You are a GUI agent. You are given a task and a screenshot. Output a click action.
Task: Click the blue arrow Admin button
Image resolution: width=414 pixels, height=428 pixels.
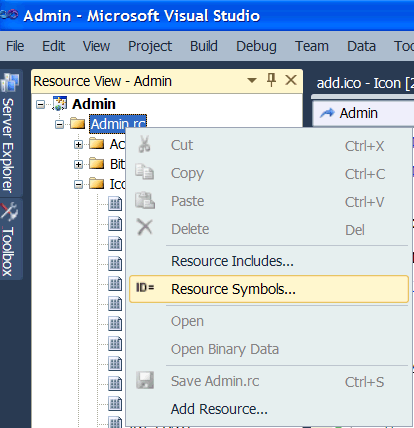(x=349, y=113)
